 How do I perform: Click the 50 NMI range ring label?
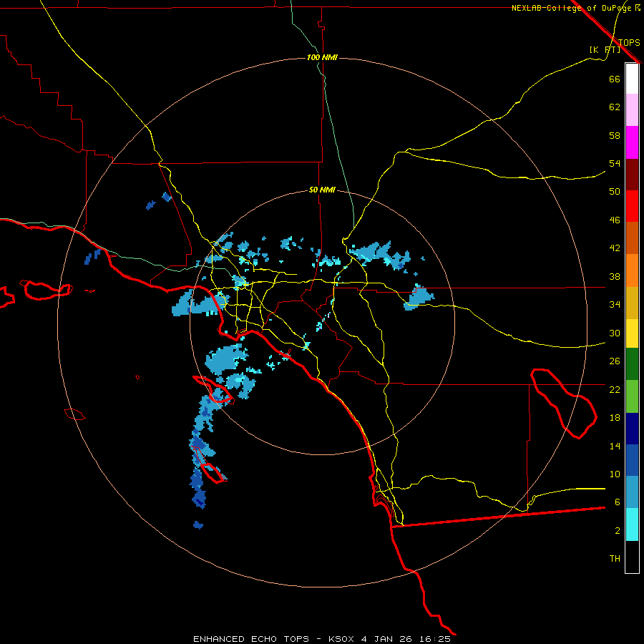(322, 190)
